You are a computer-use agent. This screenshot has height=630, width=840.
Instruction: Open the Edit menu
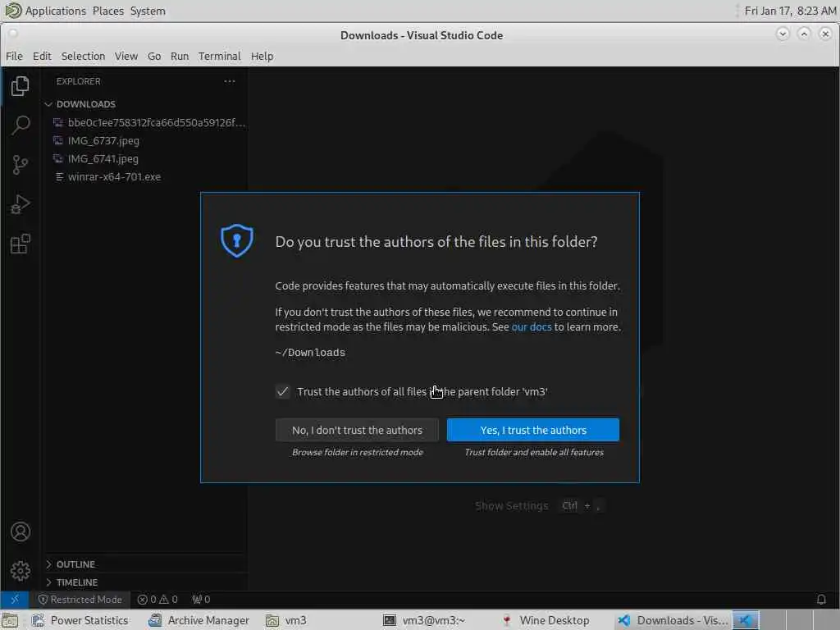point(42,57)
